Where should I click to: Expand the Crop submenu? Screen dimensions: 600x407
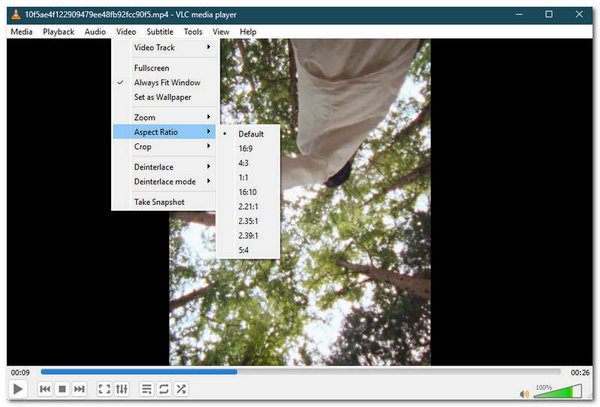(162, 146)
